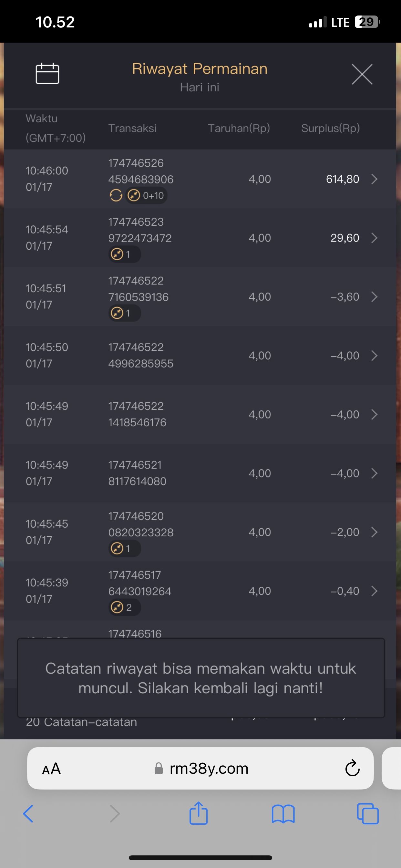Tap the badge showing 2 under 6443019264

point(124,607)
